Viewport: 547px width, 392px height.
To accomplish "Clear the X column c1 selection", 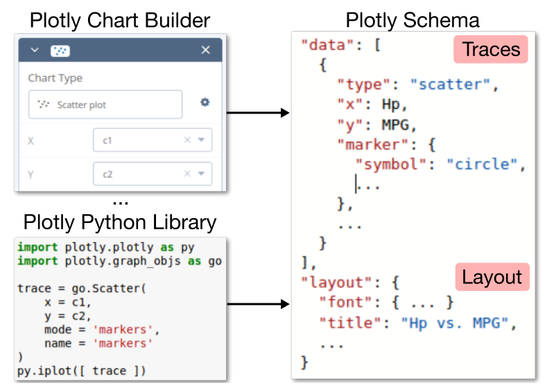I will click(187, 140).
